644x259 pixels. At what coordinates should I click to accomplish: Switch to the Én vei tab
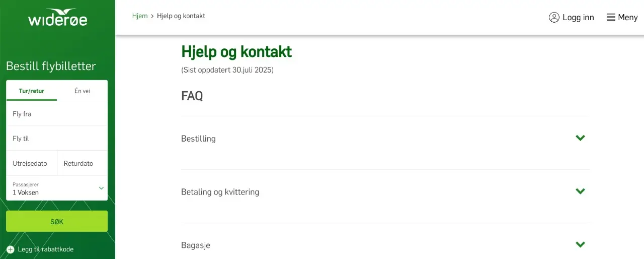pos(82,91)
